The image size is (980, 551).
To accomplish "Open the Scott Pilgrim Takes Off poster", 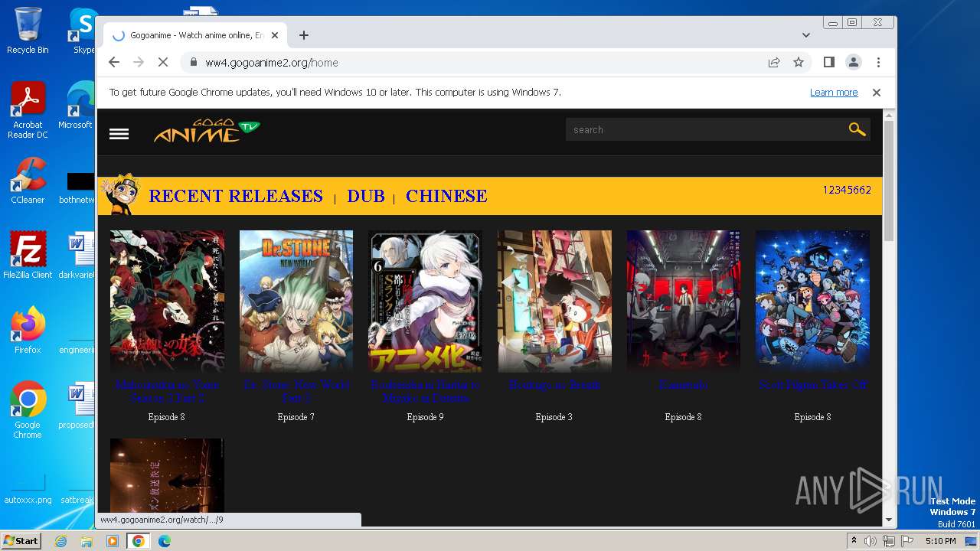I will (x=812, y=302).
